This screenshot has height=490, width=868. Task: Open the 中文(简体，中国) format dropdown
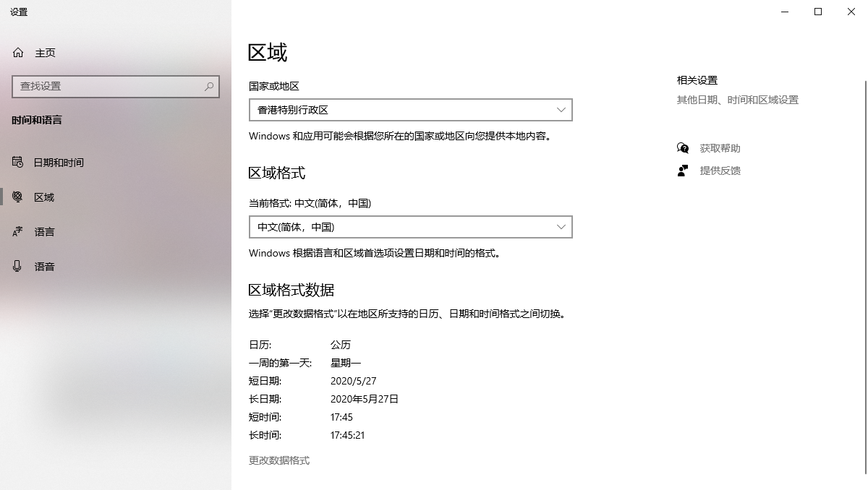point(411,227)
